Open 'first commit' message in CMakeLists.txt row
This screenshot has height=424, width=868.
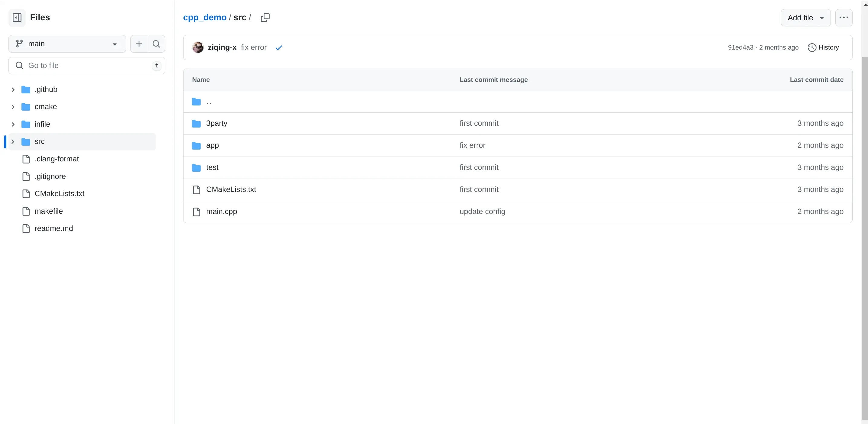pyautogui.click(x=479, y=189)
